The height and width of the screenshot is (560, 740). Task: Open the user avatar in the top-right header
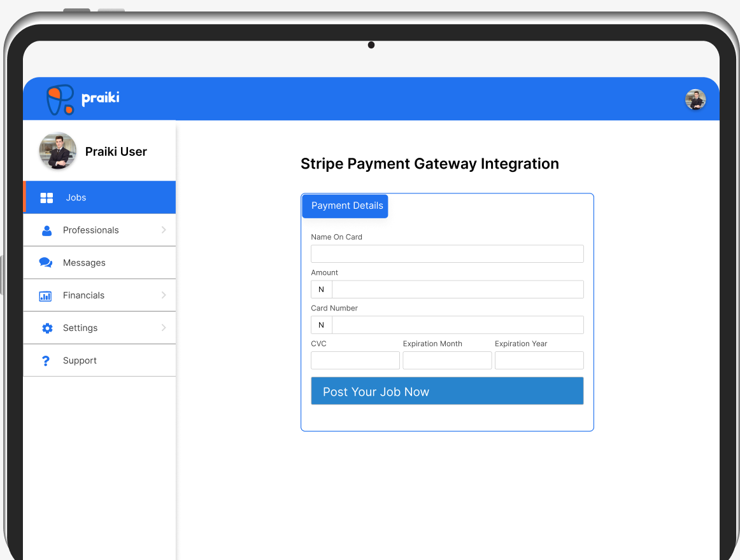(x=695, y=99)
